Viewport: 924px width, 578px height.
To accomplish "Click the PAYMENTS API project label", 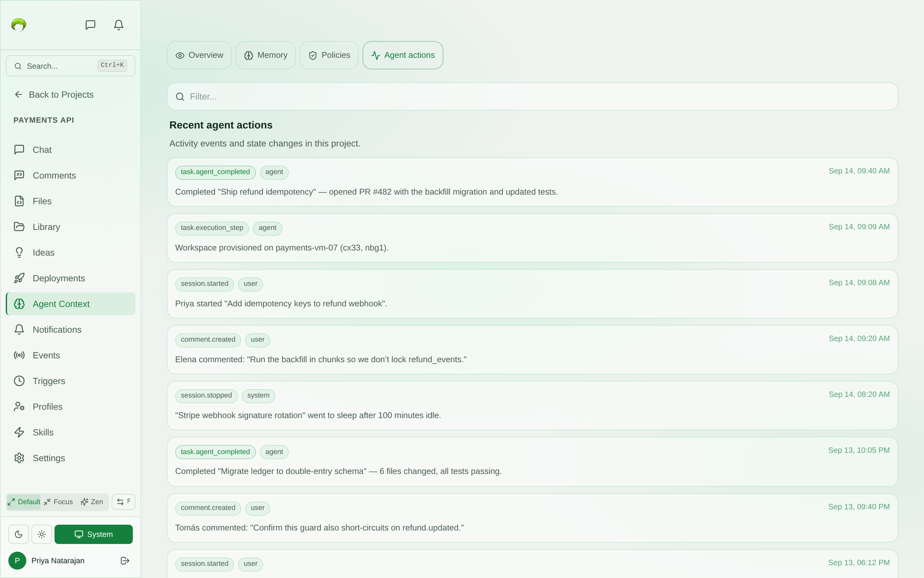I will point(44,120).
